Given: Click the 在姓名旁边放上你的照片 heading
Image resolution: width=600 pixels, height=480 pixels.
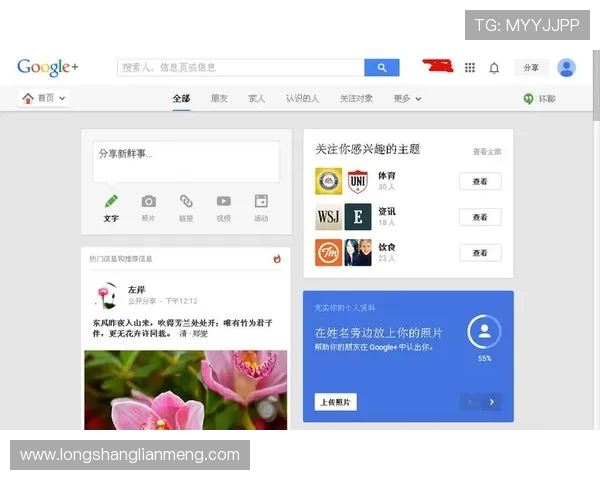Looking at the screenshot, I should [x=378, y=333].
